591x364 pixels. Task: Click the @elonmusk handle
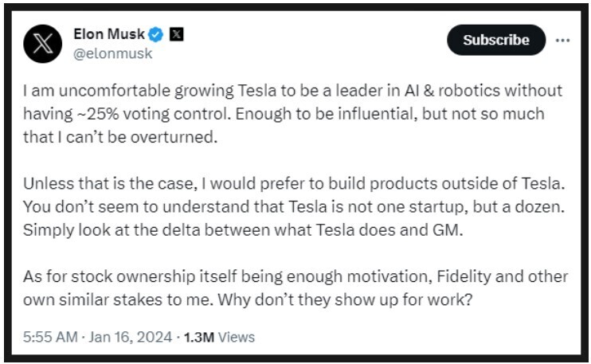coord(112,53)
